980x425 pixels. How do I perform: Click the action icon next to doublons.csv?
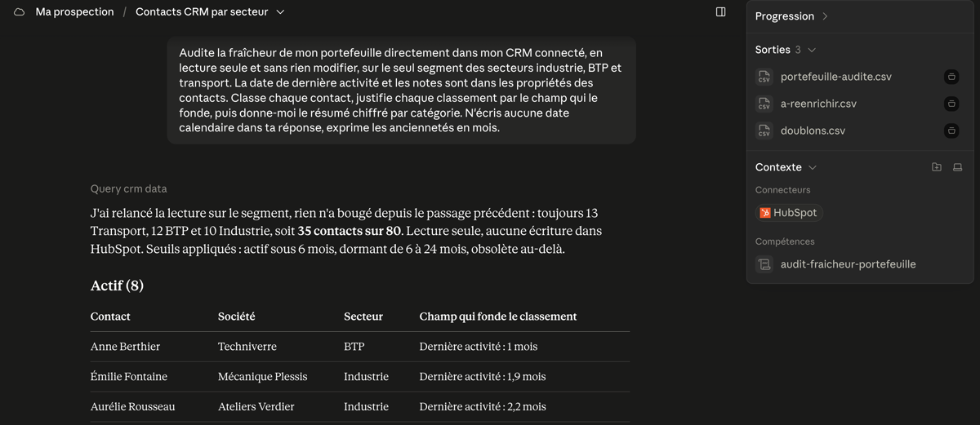click(x=951, y=131)
